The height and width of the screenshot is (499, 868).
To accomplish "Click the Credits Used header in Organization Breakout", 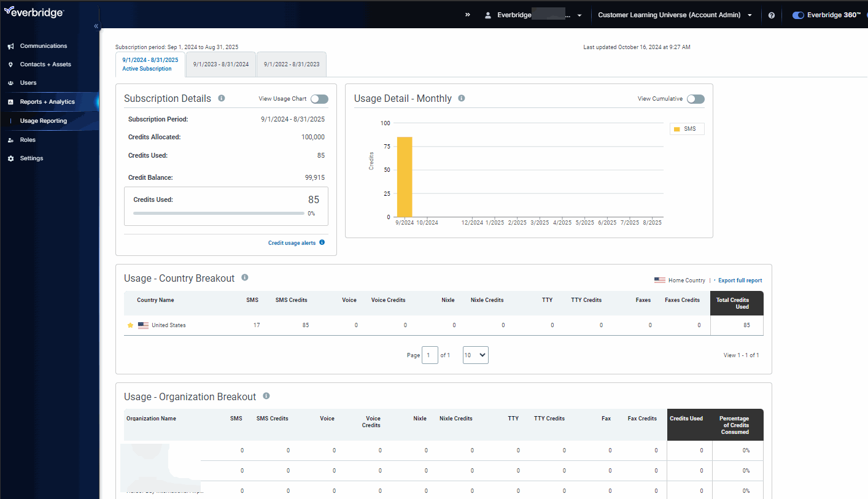I will (686, 419).
